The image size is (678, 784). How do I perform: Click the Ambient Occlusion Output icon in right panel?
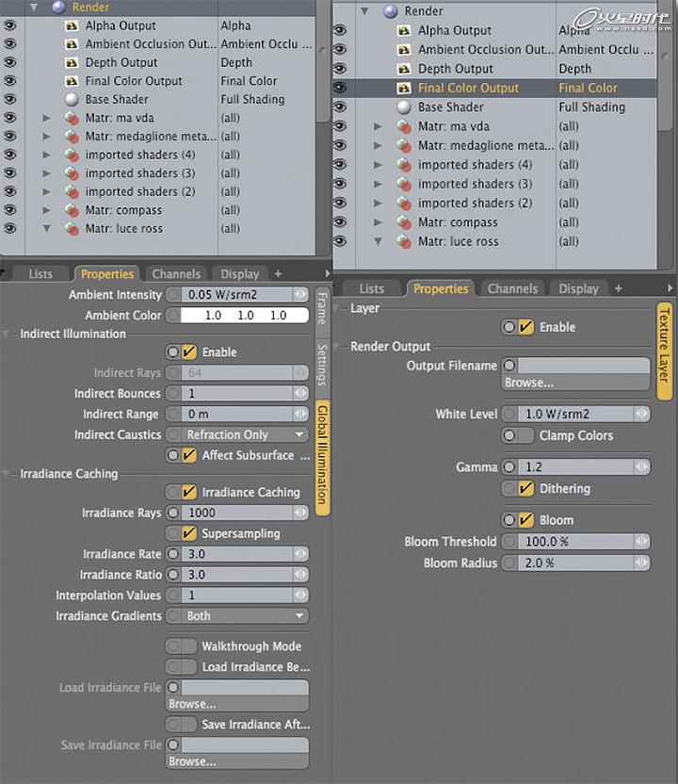404,50
